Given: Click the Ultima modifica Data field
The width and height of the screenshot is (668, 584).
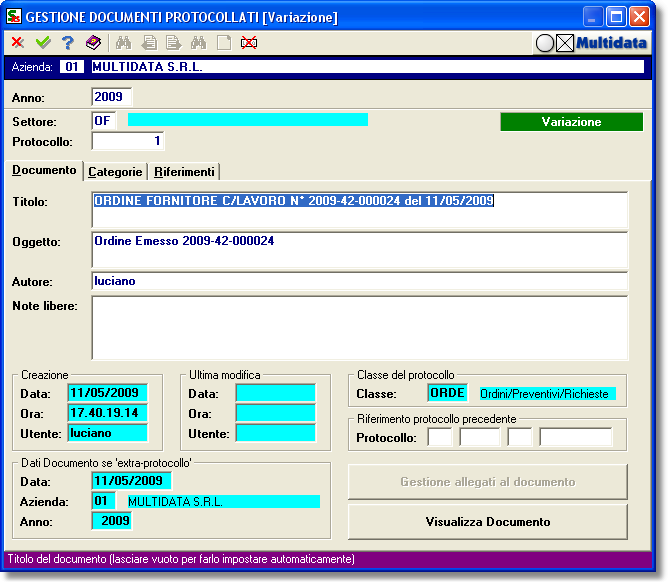Looking at the screenshot, I should [276, 393].
